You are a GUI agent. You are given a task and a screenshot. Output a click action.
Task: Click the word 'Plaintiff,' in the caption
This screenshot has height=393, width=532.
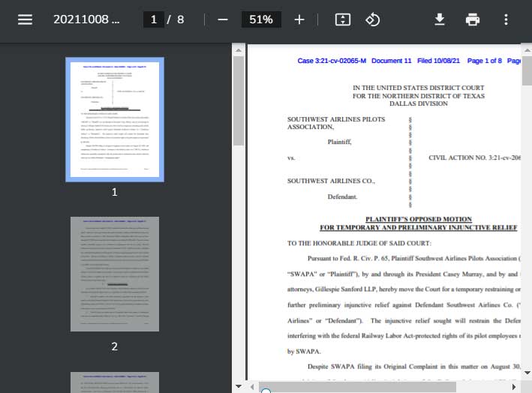pyautogui.click(x=340, y=142)
